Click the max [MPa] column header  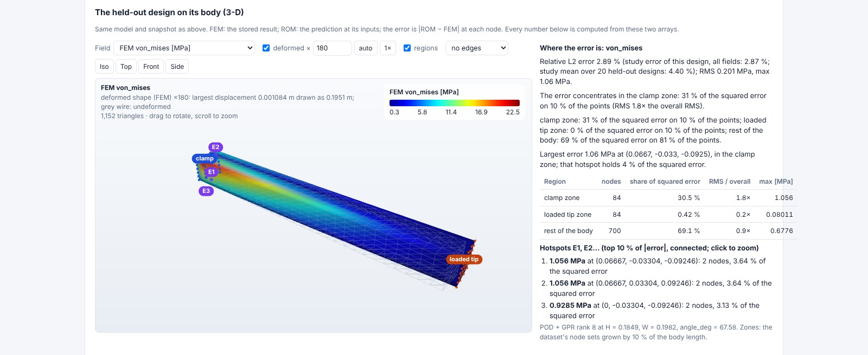point(776,182)
